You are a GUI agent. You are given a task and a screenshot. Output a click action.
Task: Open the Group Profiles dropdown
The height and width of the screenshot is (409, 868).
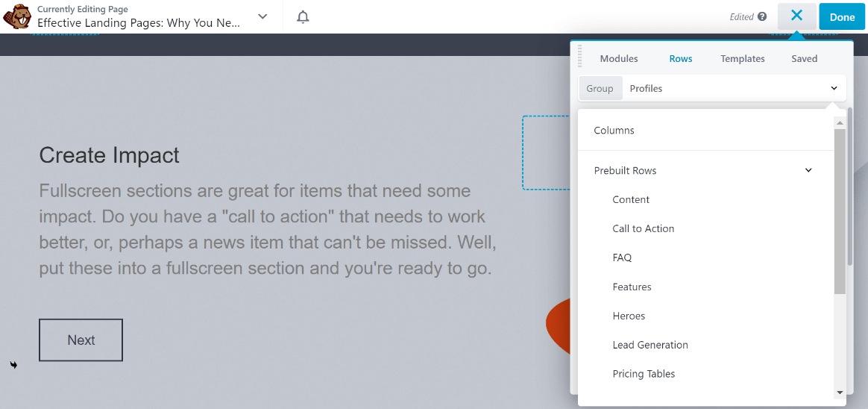coord(712,88)
